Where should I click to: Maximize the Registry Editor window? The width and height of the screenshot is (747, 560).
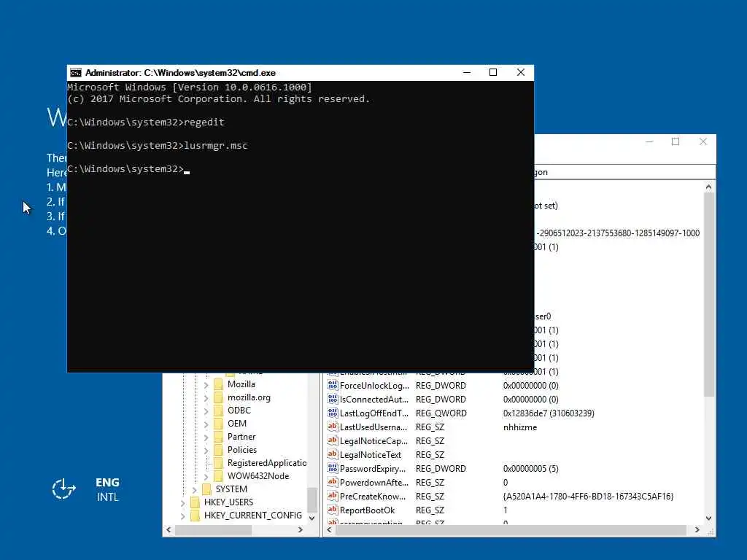click(x=675, y=141)
